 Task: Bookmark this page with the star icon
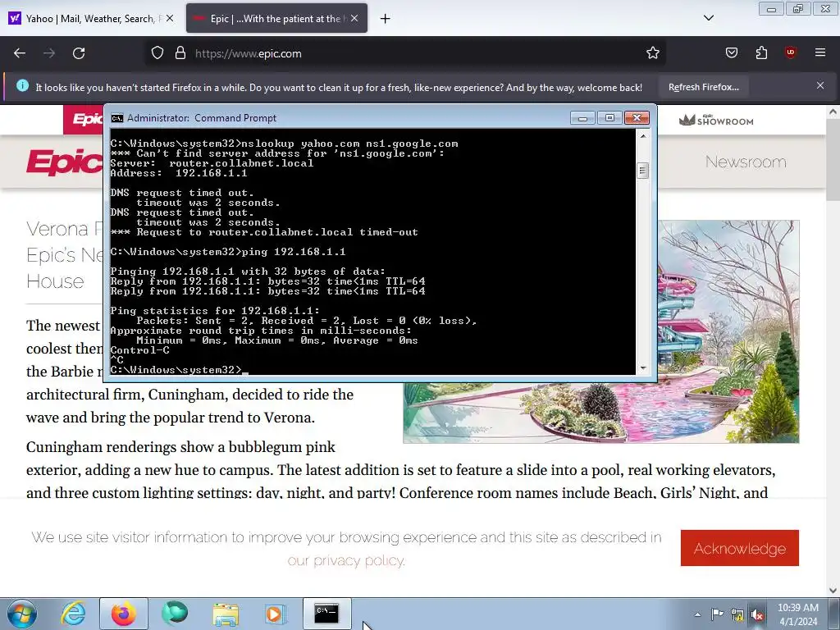652,53
